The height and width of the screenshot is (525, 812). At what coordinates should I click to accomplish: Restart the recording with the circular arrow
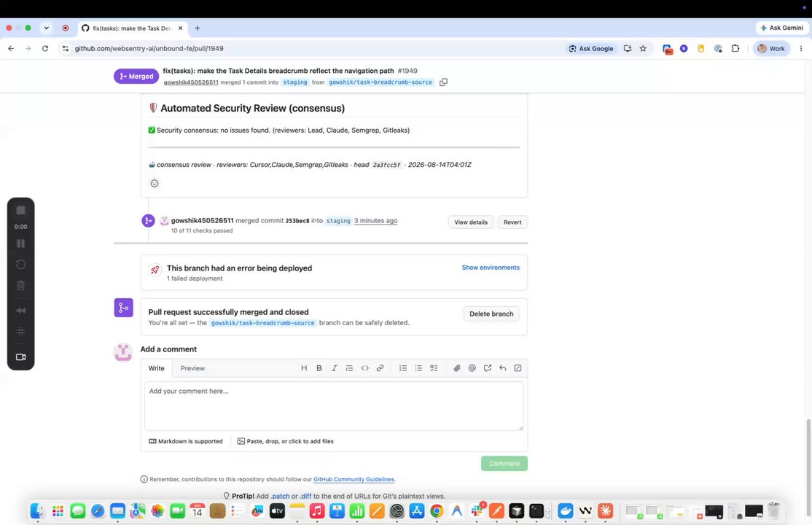point(20,265)
